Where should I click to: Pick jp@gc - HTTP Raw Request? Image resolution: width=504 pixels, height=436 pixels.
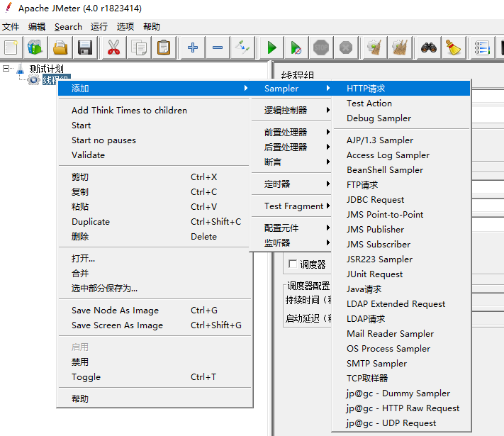point(401,408)
